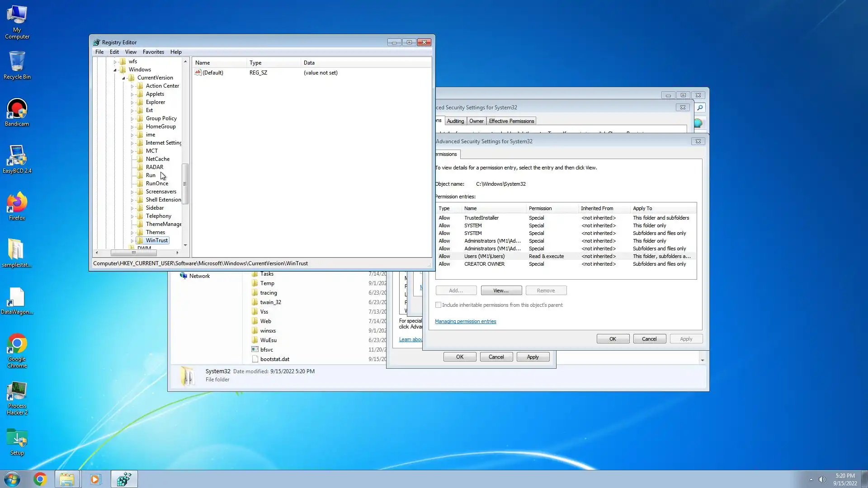This screenshot has width=868, height=488.
Task: Open the Favorites menu in Registry Editor
Action: coord(153,52)
